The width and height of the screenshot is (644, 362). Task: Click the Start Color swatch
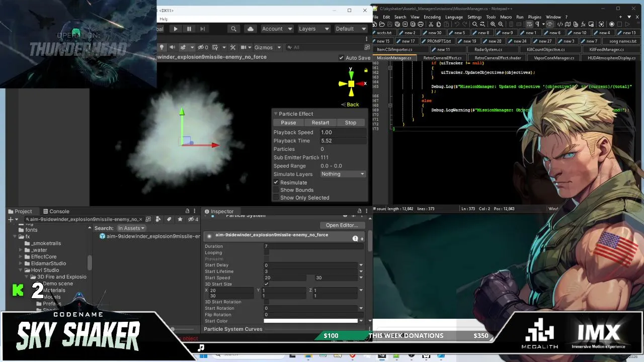[310, 321]
